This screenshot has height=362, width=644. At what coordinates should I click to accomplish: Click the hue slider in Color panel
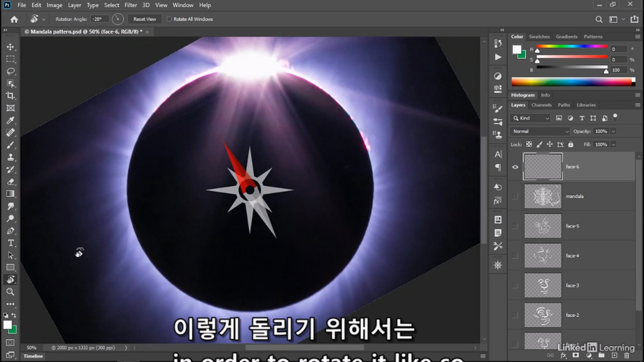point(572,47)
